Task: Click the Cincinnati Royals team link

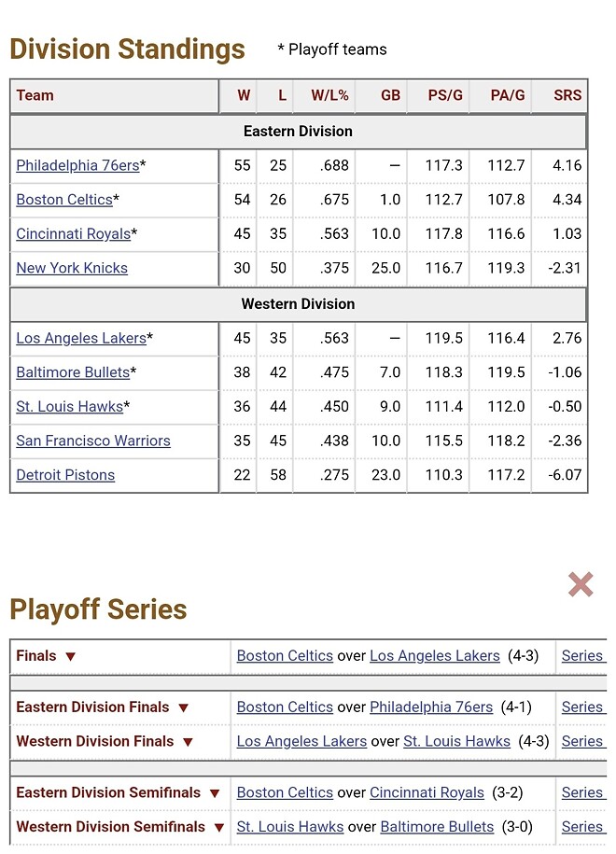Action: [x=73, y=234]
